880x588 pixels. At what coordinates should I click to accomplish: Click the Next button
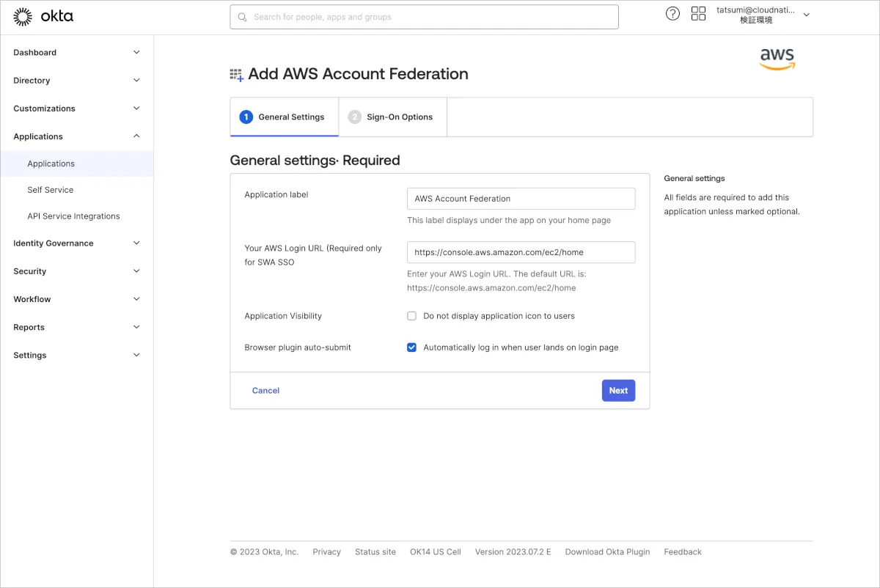pos(618,391)
